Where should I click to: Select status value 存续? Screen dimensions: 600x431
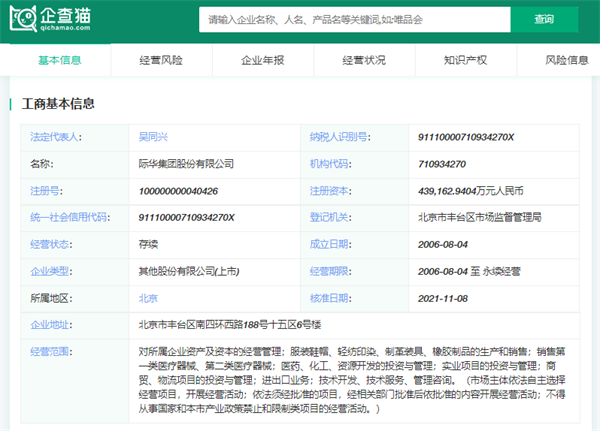tap(148, 244)
